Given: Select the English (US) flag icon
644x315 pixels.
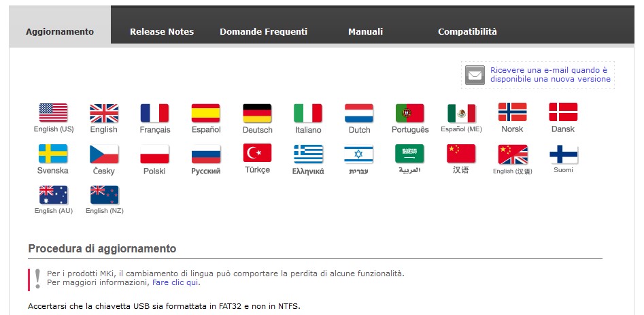Looking at the screenshot, I should (54, 113).
